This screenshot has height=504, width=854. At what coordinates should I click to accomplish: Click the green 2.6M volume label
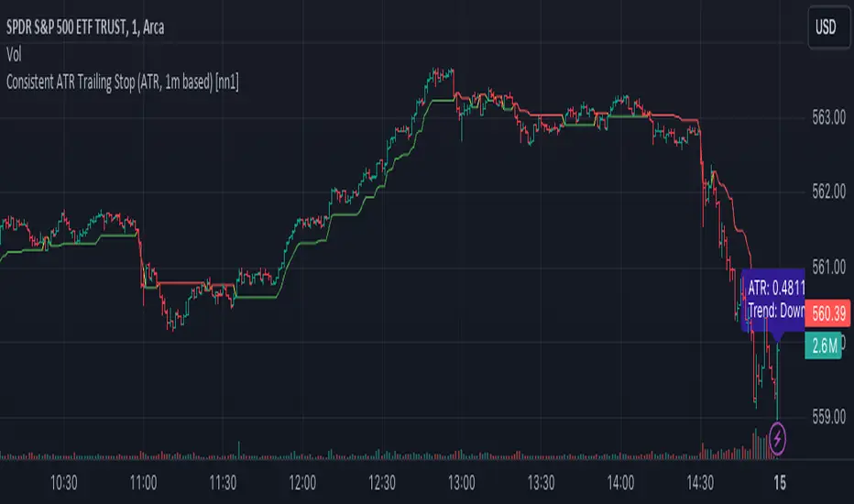[824, 345]
